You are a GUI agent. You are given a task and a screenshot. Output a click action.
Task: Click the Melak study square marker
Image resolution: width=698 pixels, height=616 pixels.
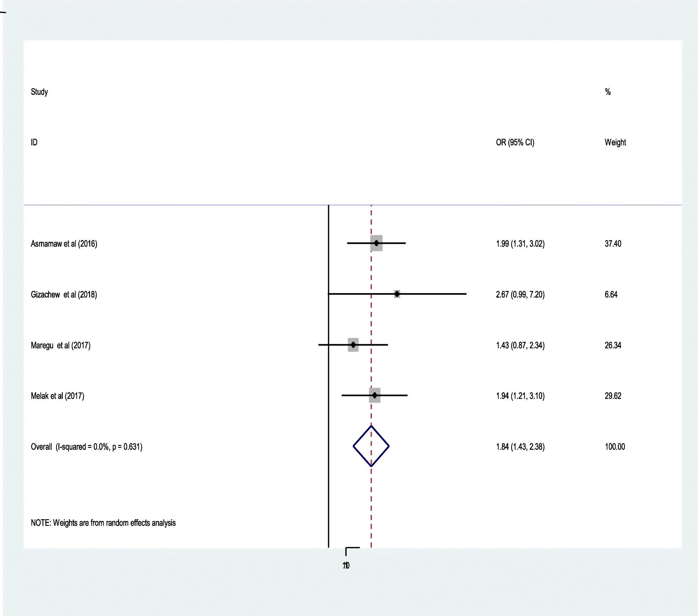click(x=375, y=395)
